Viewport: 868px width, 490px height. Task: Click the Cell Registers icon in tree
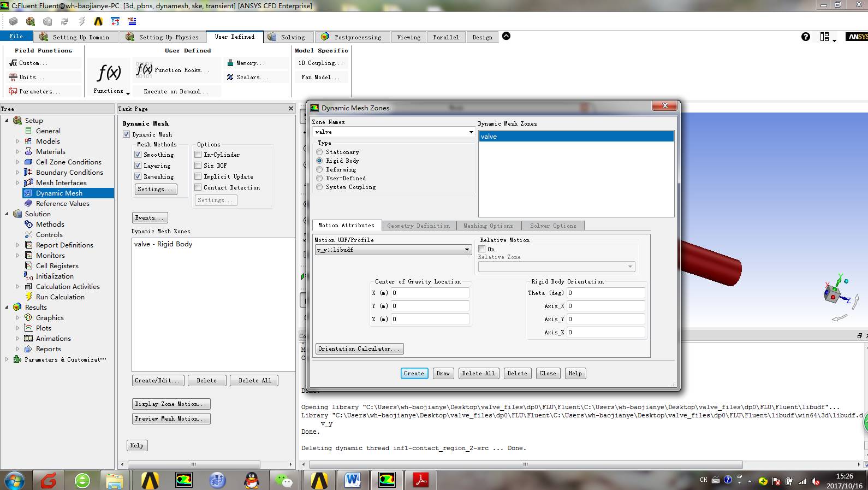[28, 266]
